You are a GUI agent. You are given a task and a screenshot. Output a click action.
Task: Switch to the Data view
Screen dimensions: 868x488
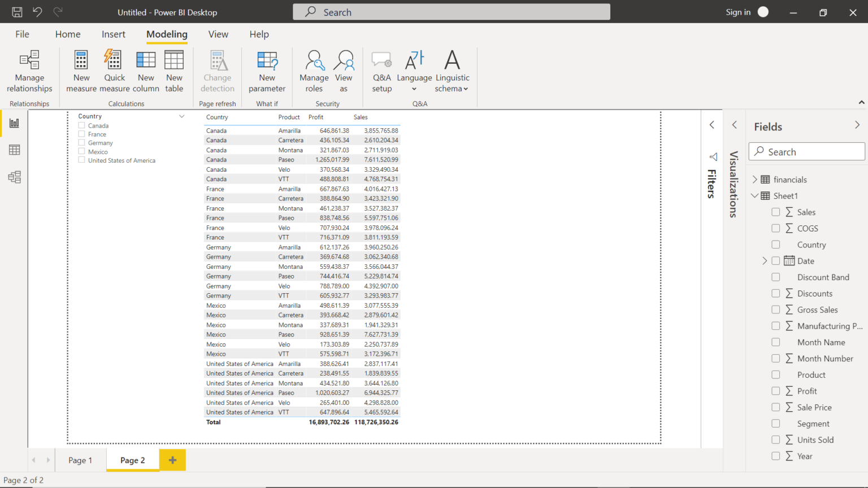click(x=13, y=150)
